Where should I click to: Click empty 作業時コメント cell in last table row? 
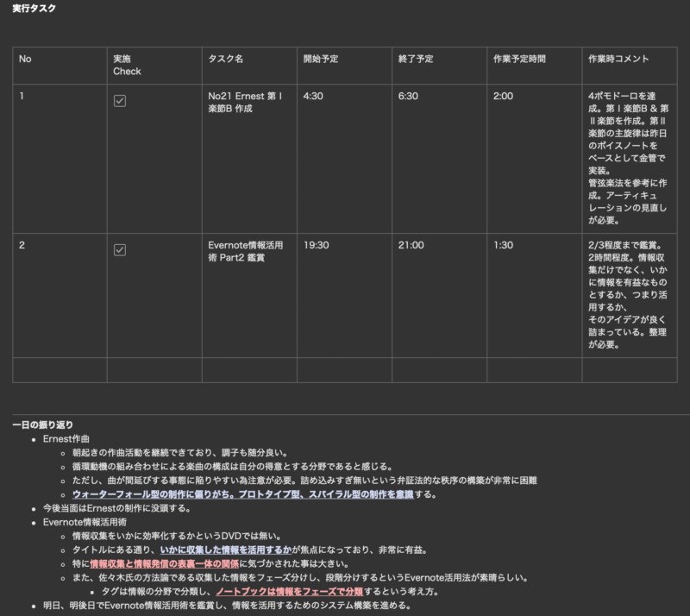point(630,370)
